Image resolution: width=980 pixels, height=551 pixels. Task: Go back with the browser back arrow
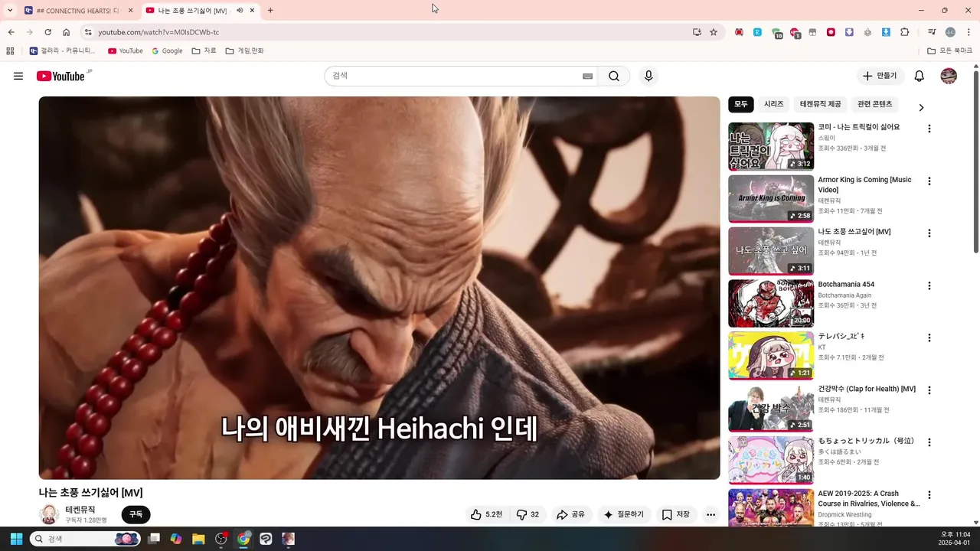(11, 32)
